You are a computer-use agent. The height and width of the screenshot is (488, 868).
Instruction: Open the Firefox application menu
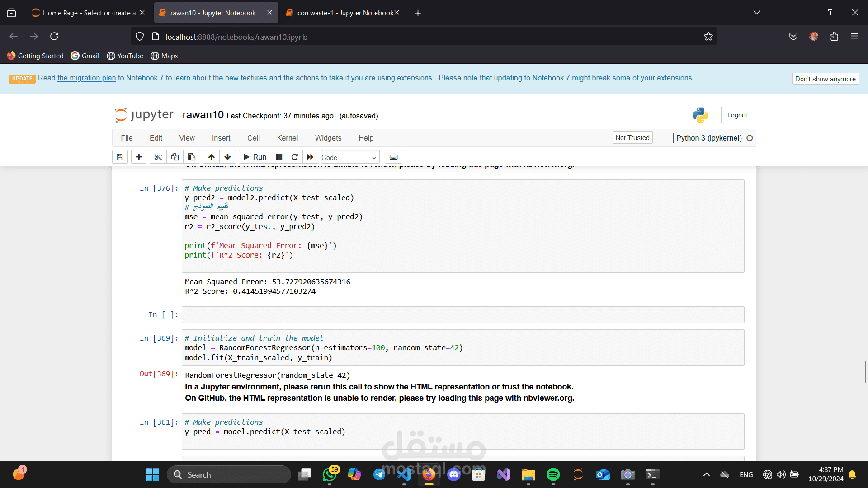coord(854,36)
